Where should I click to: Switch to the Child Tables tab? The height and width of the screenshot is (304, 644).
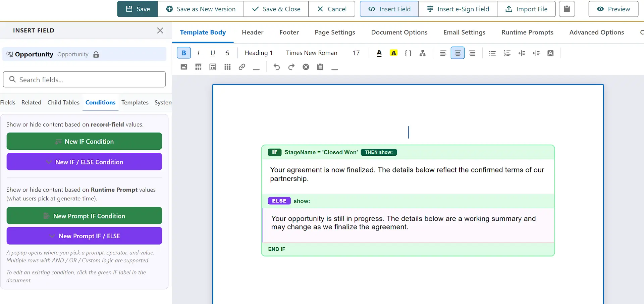click(x=63, y=102)
